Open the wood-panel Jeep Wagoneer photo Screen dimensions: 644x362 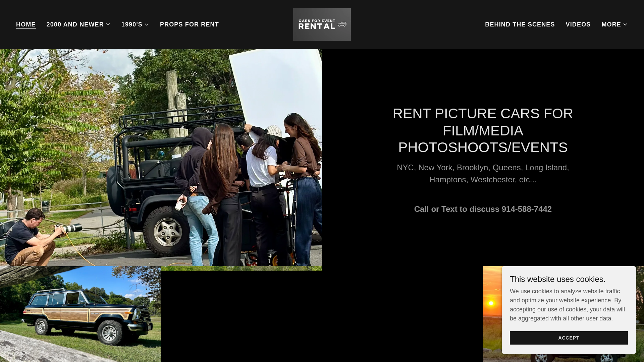[80, 314]
